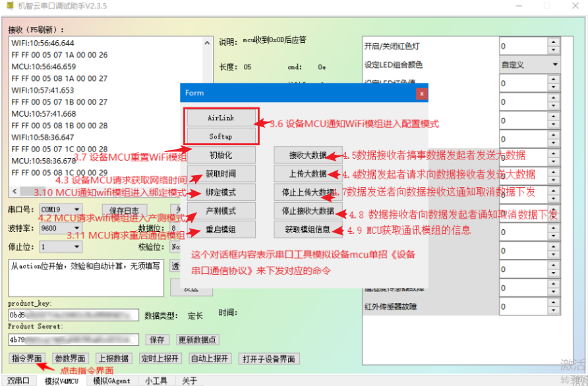This screenshot has height=386, width=588.
Task: Click the product_key input field
Action: pos(73,315)
